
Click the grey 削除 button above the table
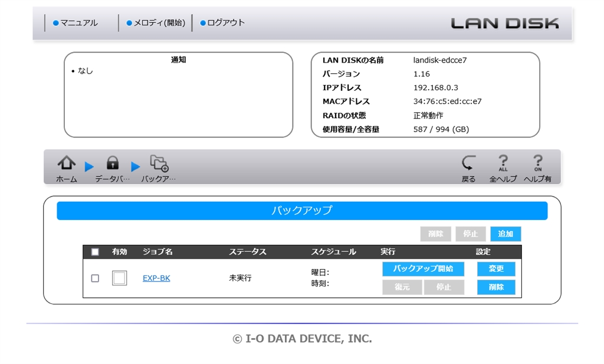coord(436,234)
